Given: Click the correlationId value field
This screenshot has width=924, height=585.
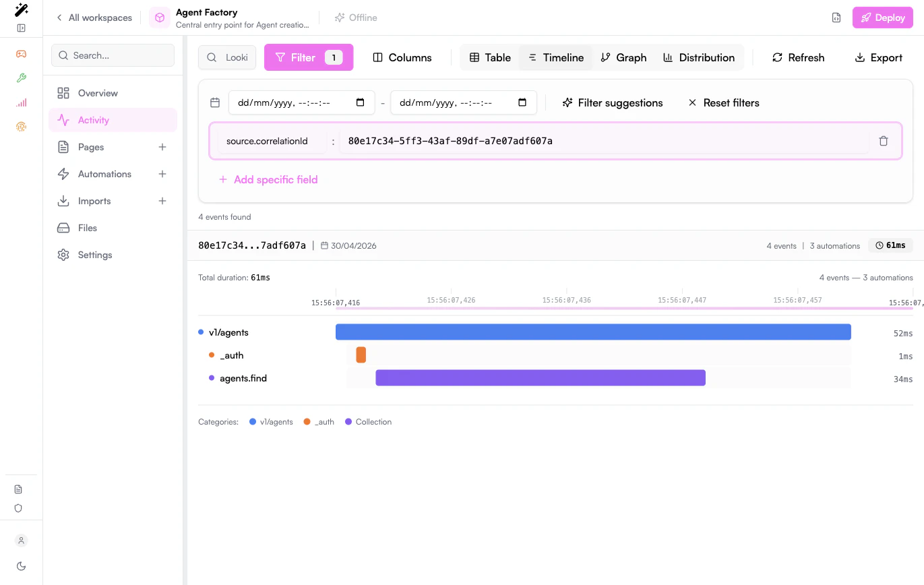Looking at the screenshot, I should pyautogui.click(x=604, y=141).
